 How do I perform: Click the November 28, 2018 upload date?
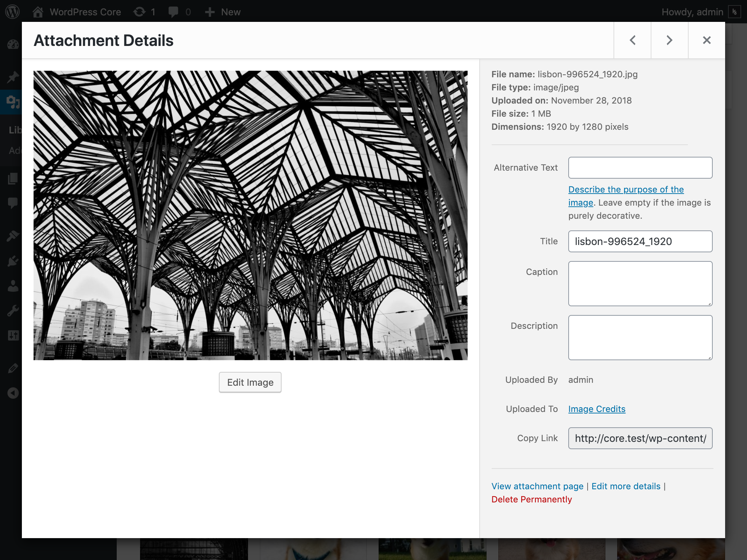coord(591,101)
